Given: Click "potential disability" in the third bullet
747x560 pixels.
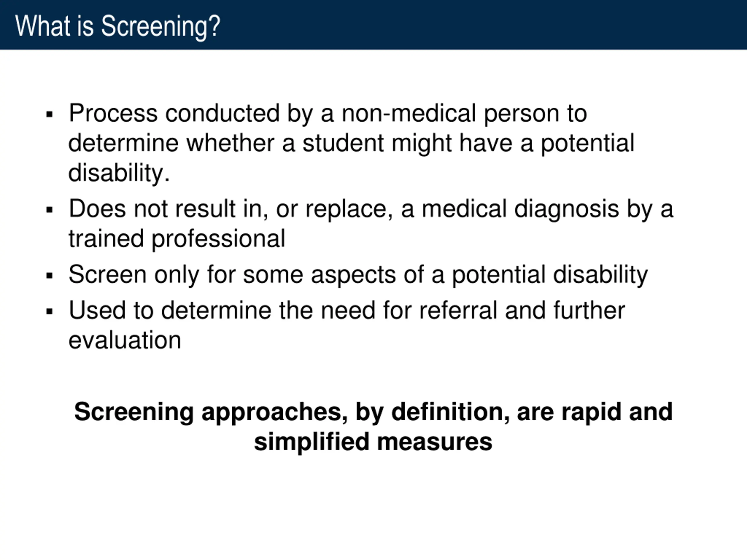Looking at the screenshot, I should coord(550,275).
